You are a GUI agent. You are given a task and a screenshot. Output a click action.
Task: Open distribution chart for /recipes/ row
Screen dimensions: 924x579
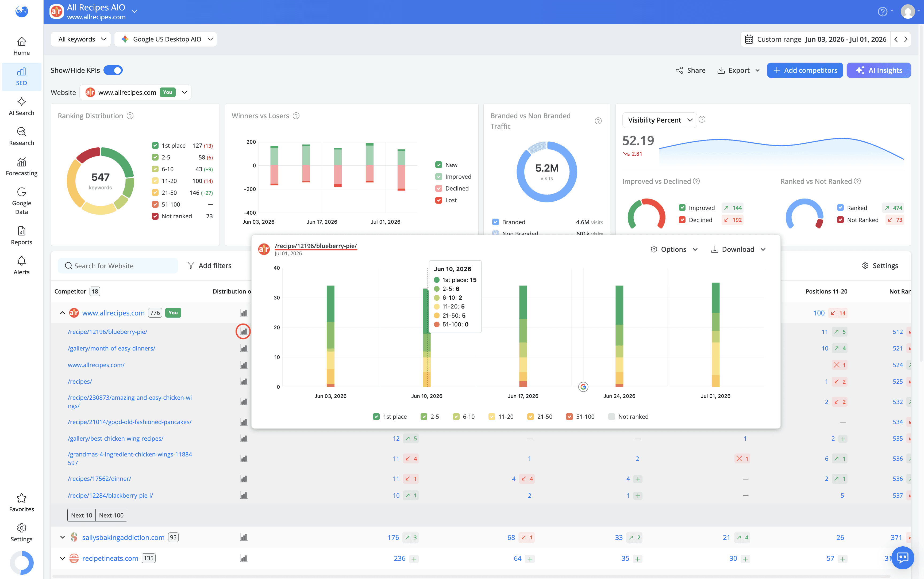coord(243,381)
